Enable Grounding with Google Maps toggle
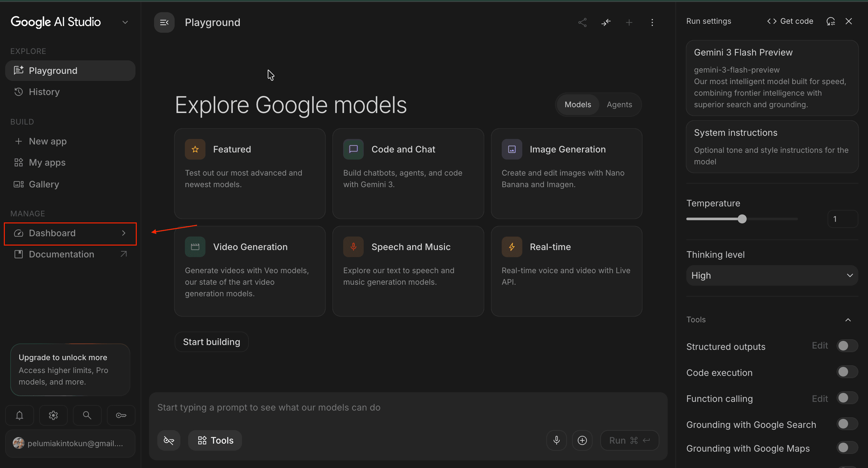This screenshot has width=868, height=468. pos(847,448)
